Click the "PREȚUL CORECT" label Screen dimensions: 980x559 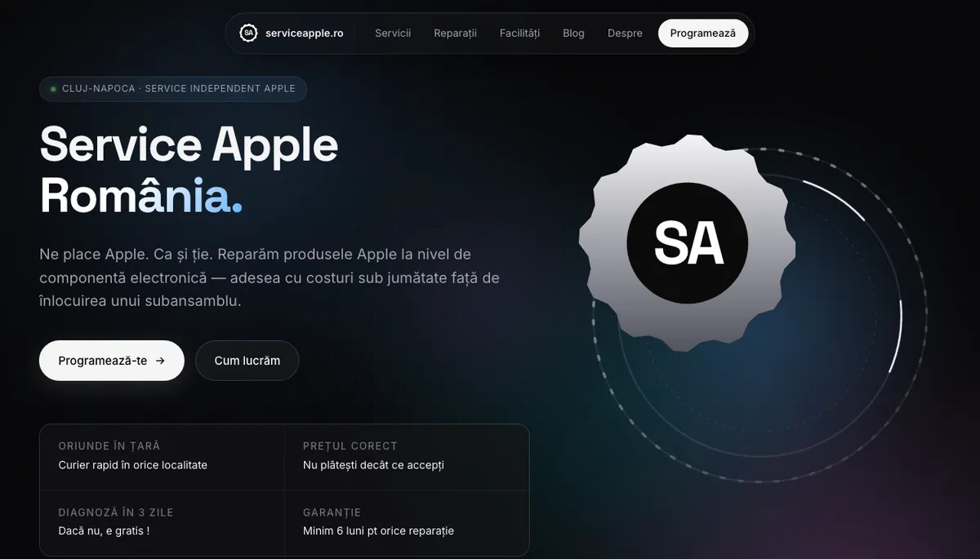tap(350, 446)
